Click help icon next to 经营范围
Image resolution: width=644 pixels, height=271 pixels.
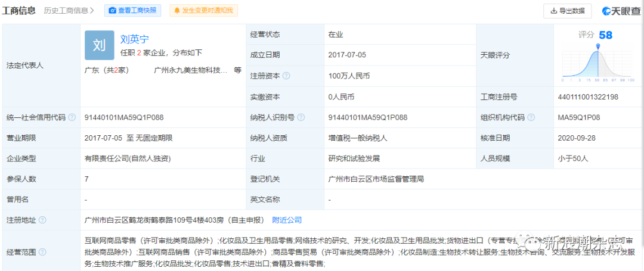(42, 252)
